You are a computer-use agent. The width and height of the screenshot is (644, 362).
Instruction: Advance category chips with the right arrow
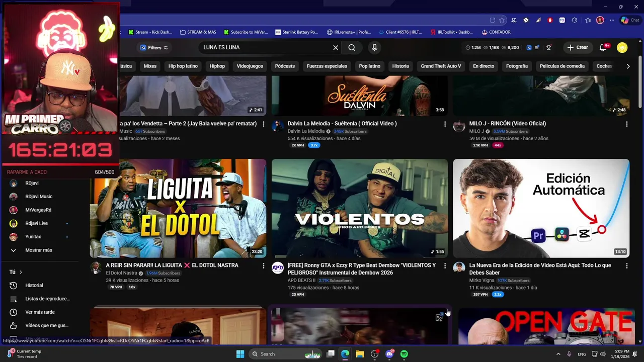[x=628, y=66]
